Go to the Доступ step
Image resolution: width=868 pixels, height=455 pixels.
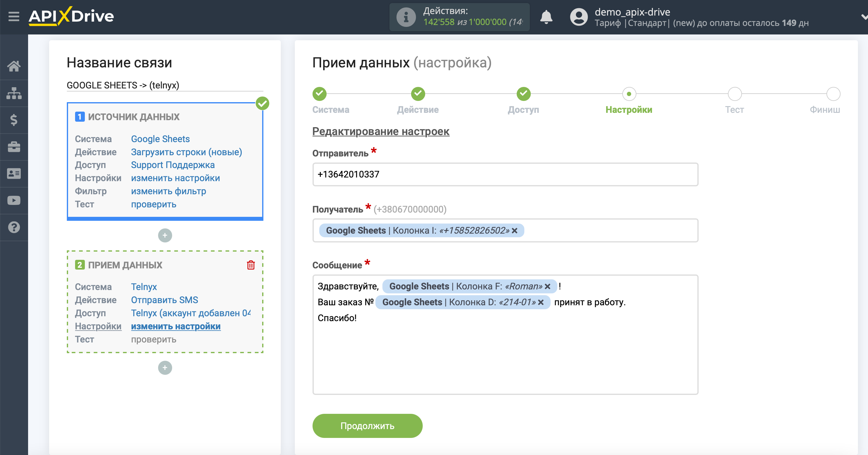click(x=523, y=94)
